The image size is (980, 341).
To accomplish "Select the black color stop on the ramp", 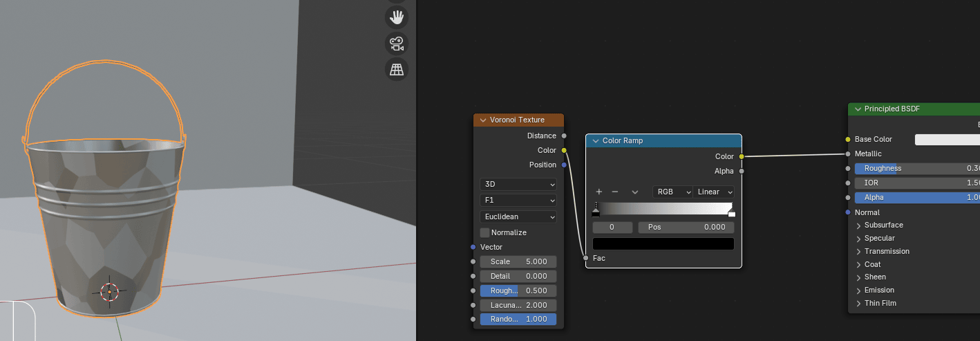I will pos(596,212).
